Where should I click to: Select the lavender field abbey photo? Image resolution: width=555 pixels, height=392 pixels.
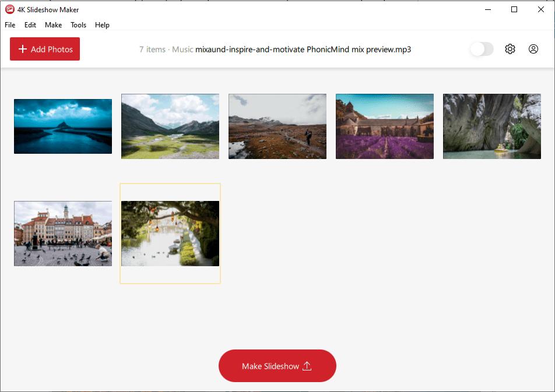(384, 126)
